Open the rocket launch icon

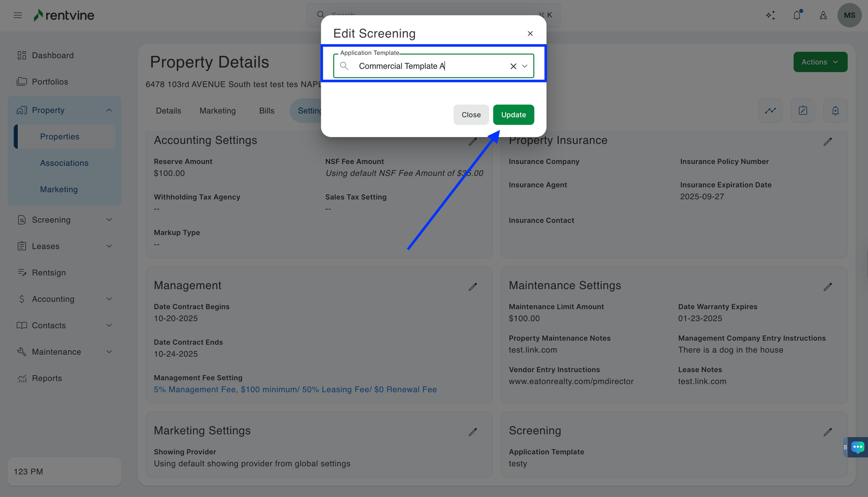(x=823, y=15)
